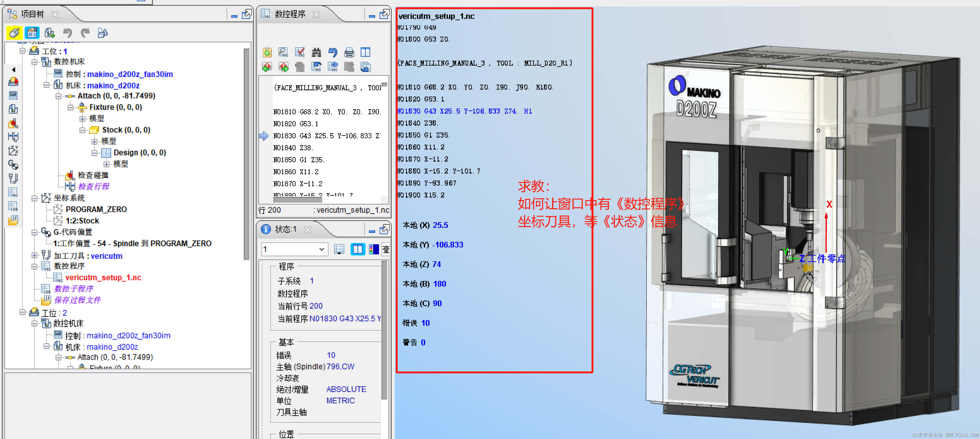Click the collision check icon in left sidebar
980x439 pixels.
(13, 123)
